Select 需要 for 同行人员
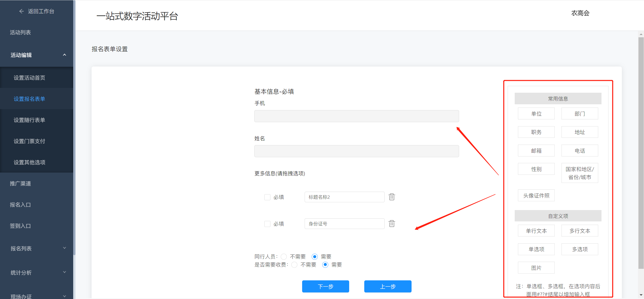 [x=314, y=257]
